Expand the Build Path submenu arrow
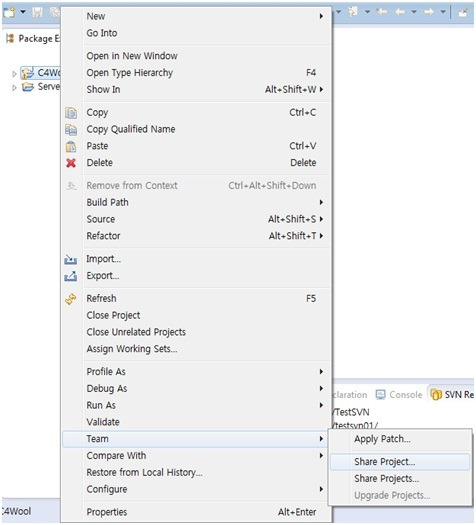476x525 pixels. coord(321,202)
